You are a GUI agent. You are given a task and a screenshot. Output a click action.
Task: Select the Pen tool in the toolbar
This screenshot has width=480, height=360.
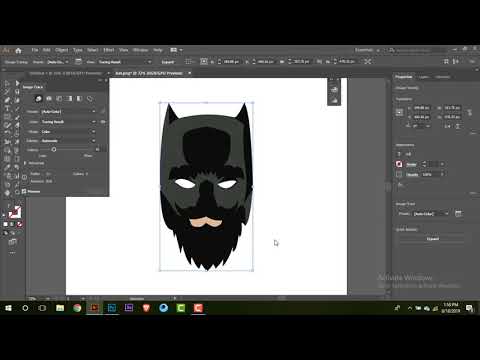point(7,100)
